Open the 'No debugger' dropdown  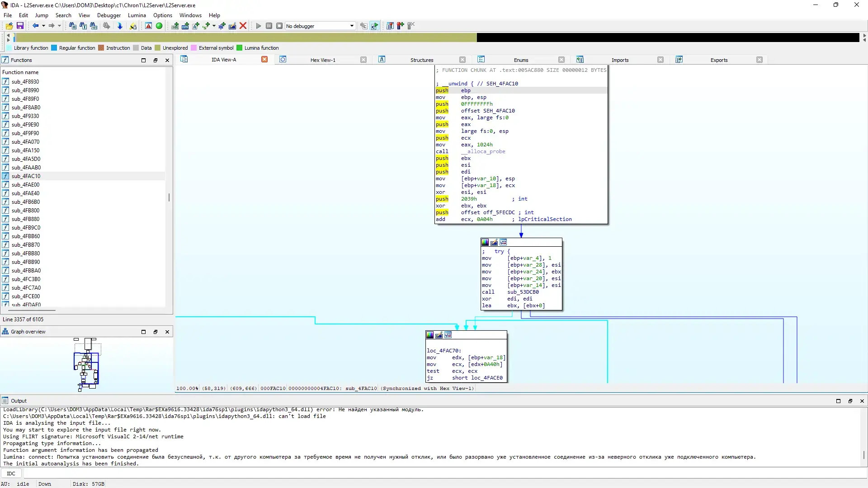pos(321,26)
